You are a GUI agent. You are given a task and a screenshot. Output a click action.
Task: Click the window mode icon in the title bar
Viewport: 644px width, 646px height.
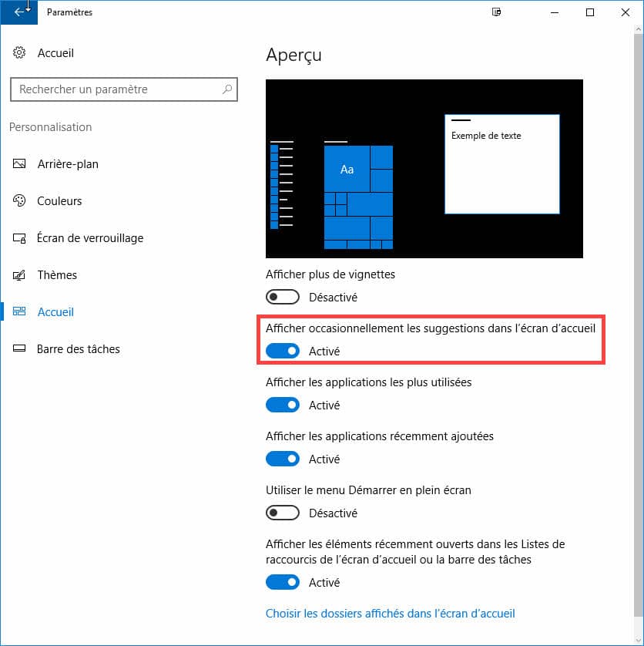(x=497, y=12)
